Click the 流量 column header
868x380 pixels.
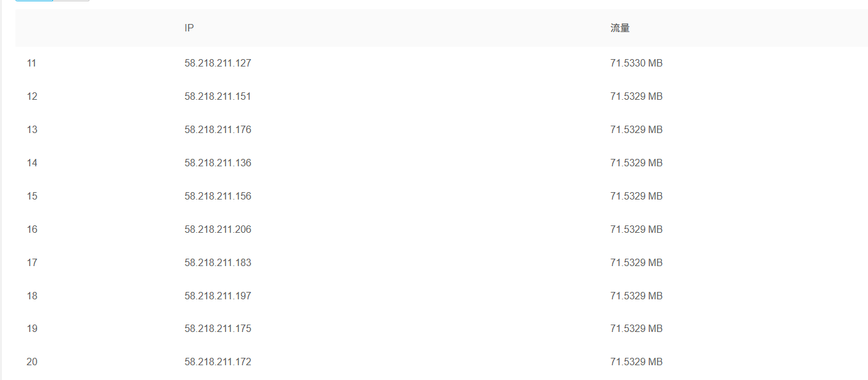[620, 28]
